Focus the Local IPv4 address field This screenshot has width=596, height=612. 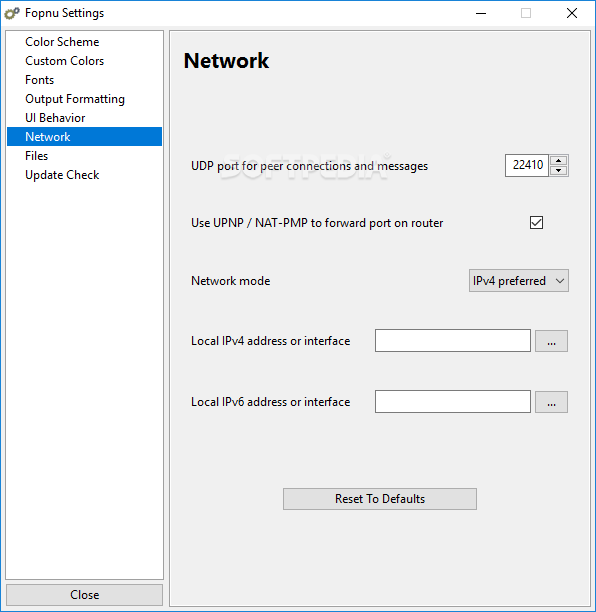(453, 341)
